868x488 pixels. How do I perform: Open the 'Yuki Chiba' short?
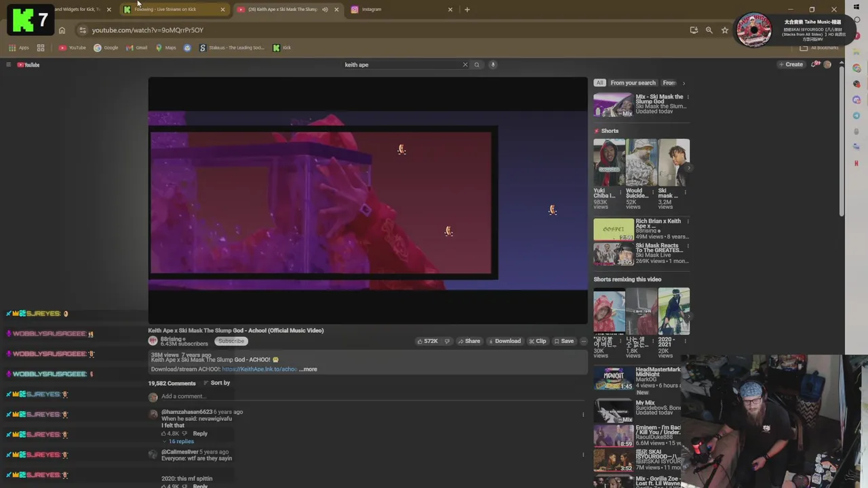point(609,163)
